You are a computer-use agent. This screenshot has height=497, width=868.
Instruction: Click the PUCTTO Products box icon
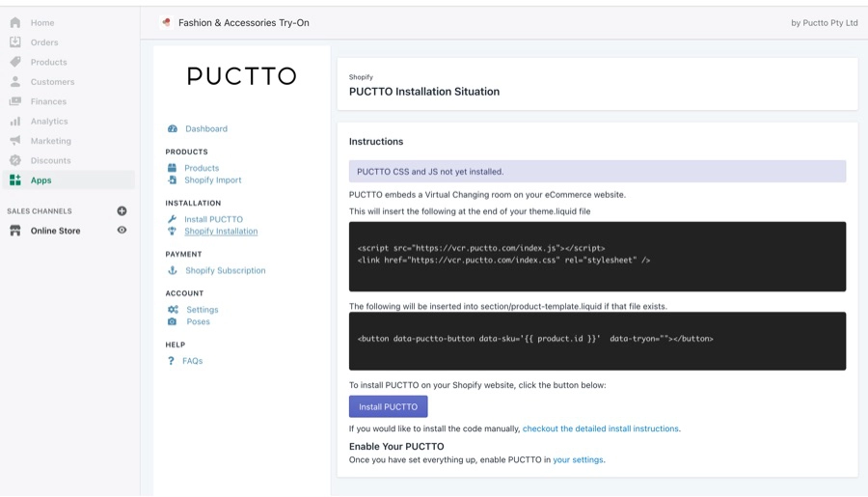pyautogui.click(x=173, y=168)
